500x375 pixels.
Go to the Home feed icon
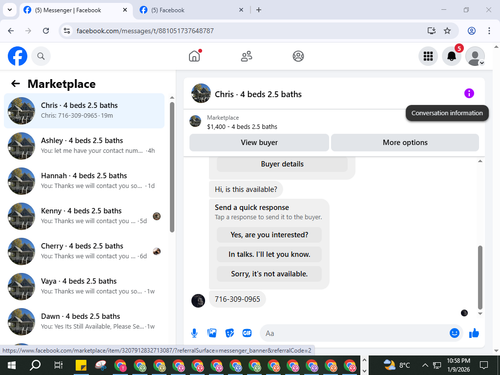195,56
